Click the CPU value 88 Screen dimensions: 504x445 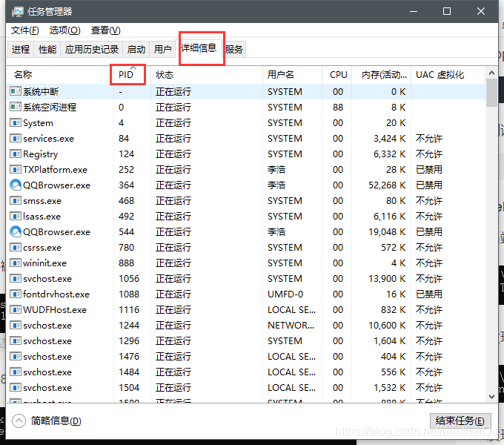pyautogui.click(x=338, y=107)
